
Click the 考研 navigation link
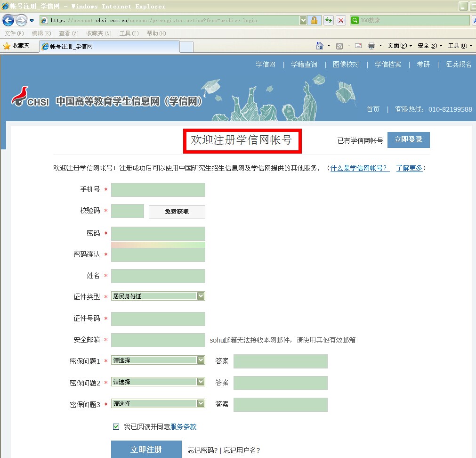pos(423,65)
